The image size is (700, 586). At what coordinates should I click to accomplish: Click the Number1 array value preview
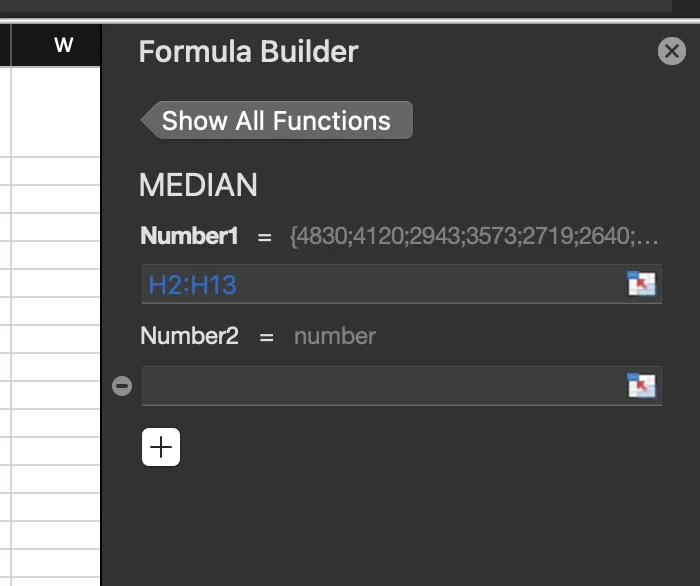click(474, 237)
